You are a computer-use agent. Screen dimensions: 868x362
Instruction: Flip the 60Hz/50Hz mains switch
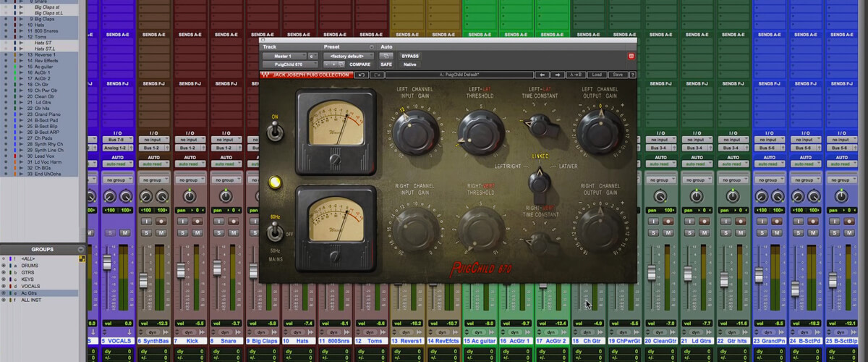pyautogui.click(x=275, y=230)
